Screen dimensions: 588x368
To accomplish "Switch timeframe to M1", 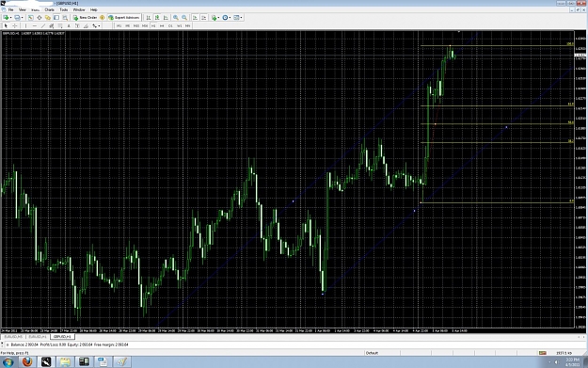I will click(x=119, y=26).
